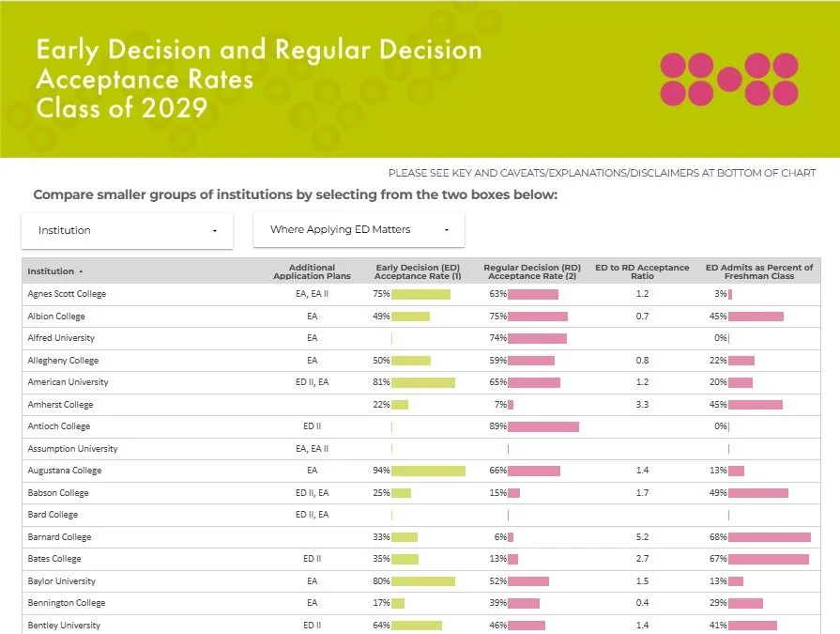Sort by Regular Decision Acceptance Rate column
Viewport: 840px width, 634px height.
tap(532, 271)
